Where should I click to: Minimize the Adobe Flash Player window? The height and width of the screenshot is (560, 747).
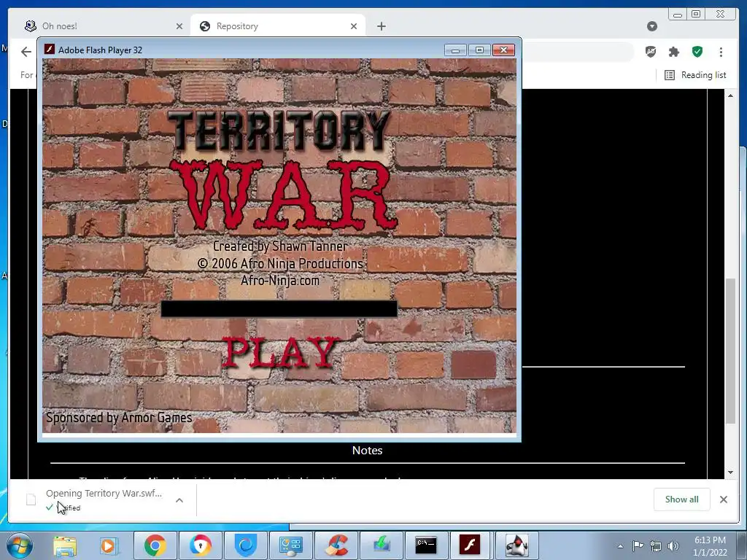click(x=455, y=50)
